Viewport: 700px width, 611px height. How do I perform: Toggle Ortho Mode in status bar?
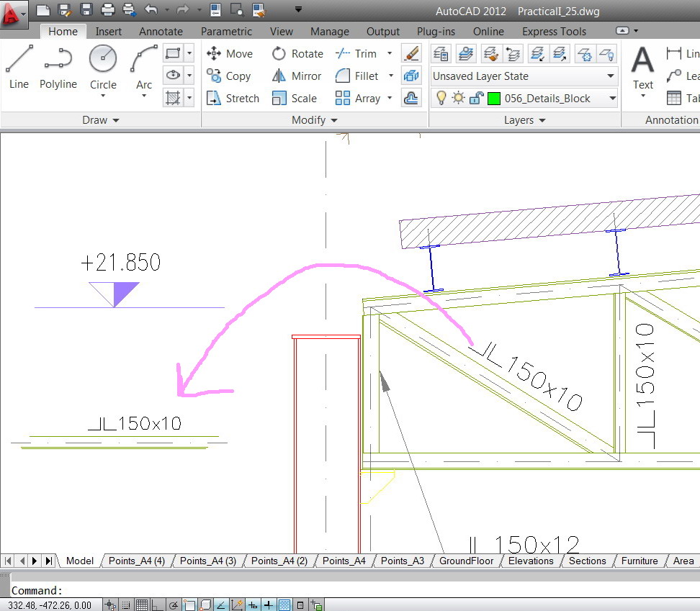click(158, 605)
